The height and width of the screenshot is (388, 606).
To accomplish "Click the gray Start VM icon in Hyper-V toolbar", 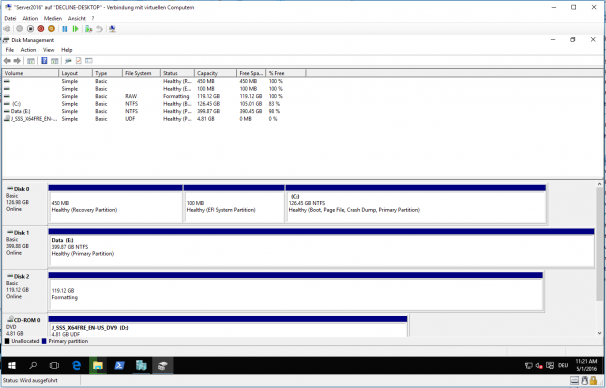I will pyautogui.click(x=19, y=29).
